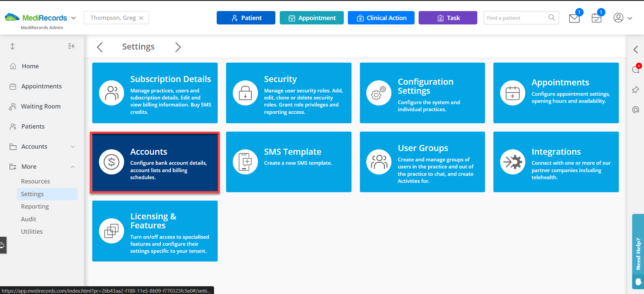Click the Home house icon

coord(13,66)
